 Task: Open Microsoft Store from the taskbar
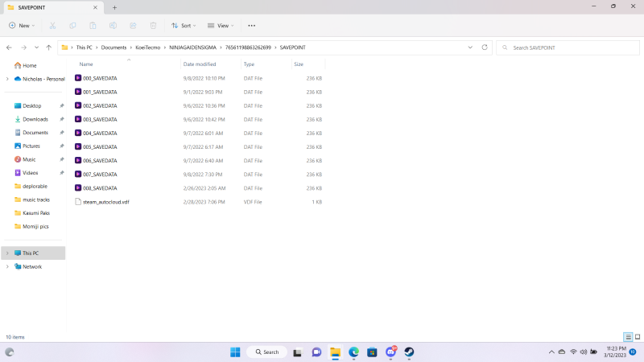(372, 352)
